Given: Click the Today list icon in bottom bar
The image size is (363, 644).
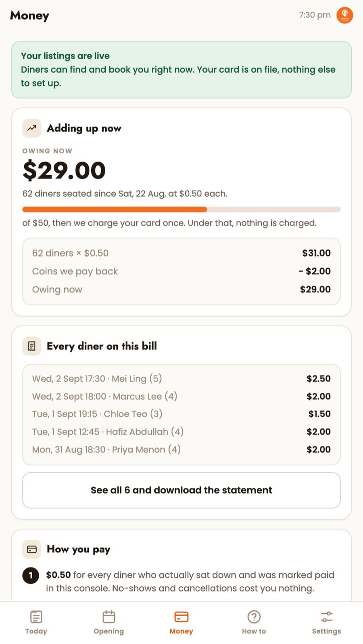Looking at the screenshot, I should pyautogui.click(x=36, y=617).
